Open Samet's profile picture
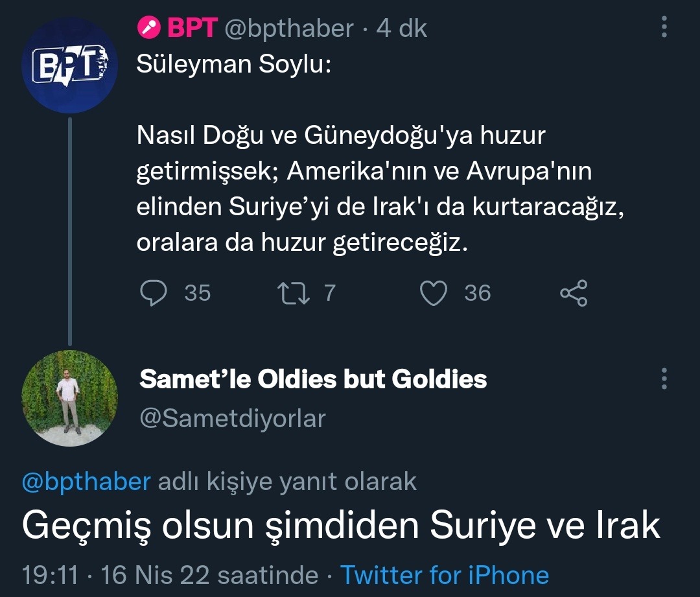This screenshot has height=597, width=700. point(70,399)
